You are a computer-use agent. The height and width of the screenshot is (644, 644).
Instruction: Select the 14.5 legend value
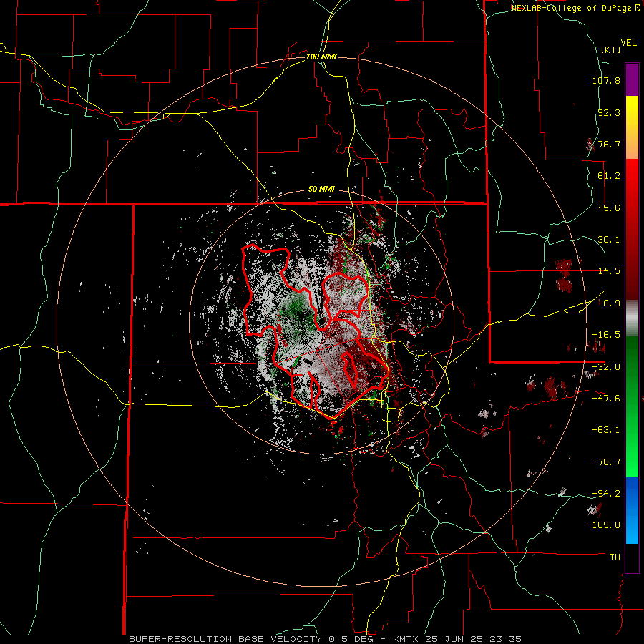[x=609, y=271]
